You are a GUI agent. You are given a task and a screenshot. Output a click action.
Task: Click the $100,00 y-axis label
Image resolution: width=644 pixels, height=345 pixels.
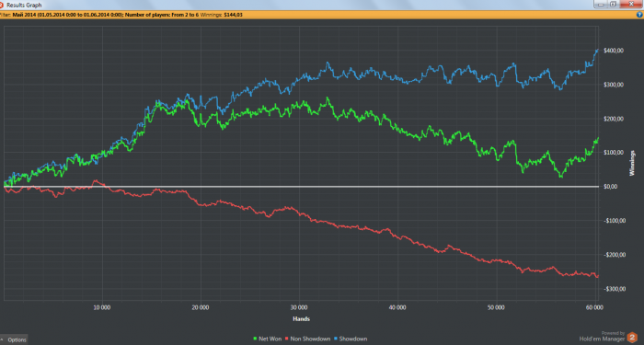pyautogui.click(x=614, y=153)
